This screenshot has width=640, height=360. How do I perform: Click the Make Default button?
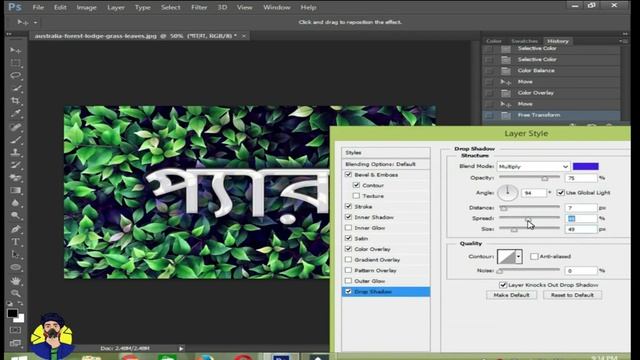click(x=511, y=295)
